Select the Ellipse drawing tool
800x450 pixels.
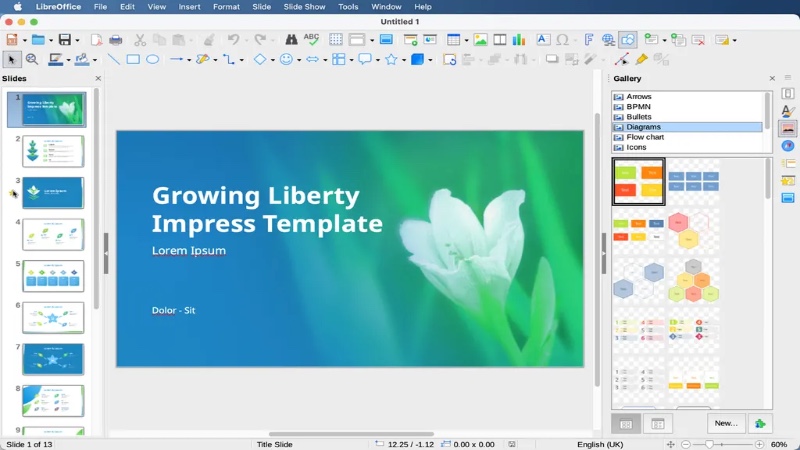[152, 60]
